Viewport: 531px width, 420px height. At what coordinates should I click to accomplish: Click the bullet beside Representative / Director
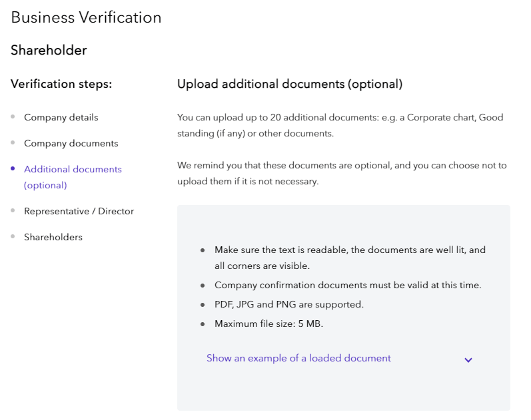13,211
